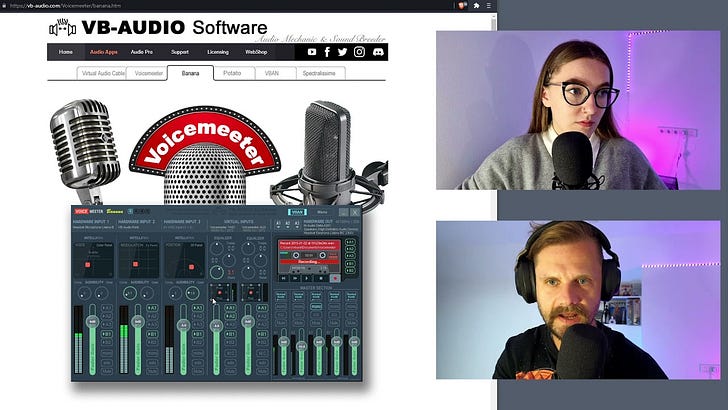Click the Brave Shields lion icon
This screenshot has width=728, height=410.
coord(462,6)
